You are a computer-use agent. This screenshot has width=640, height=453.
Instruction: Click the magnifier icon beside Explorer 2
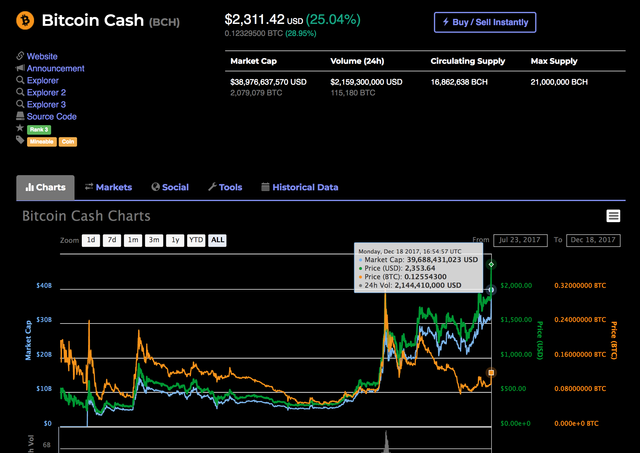[20, 92]
